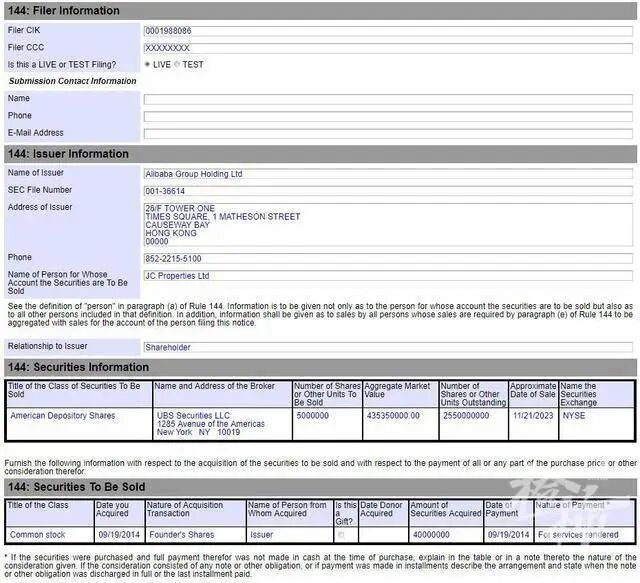This screenshot has width=640, height=583.
Task: Select the 'American Depository Shares' cell
Action: (x=79, y=424)
